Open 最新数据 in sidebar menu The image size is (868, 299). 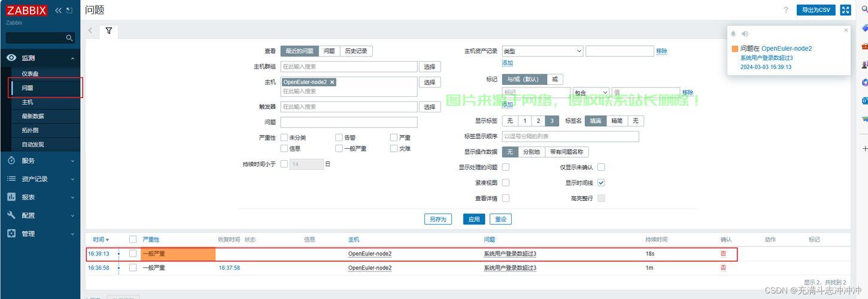pyautogui.click(x=33, y=116)
